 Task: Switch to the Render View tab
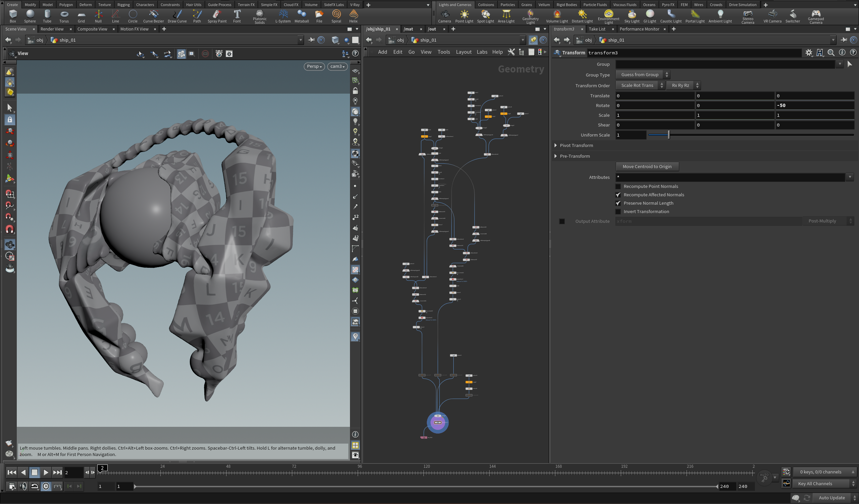click(52, 29)
